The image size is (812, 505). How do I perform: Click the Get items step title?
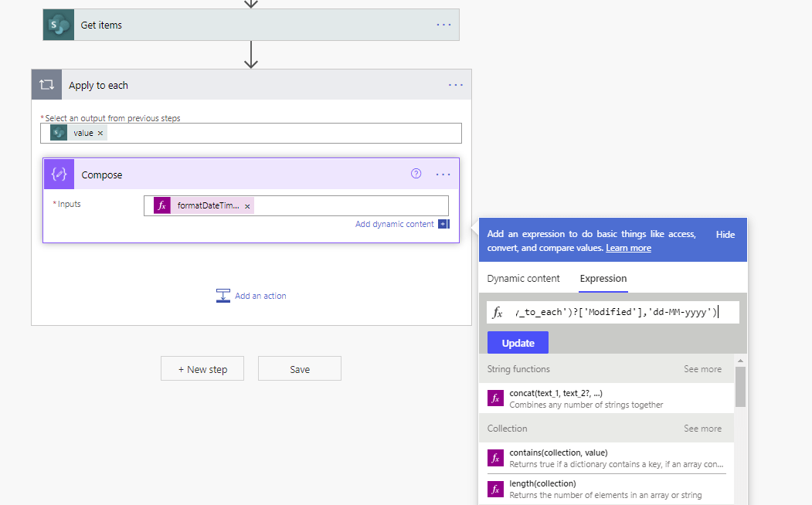[101, 25]
